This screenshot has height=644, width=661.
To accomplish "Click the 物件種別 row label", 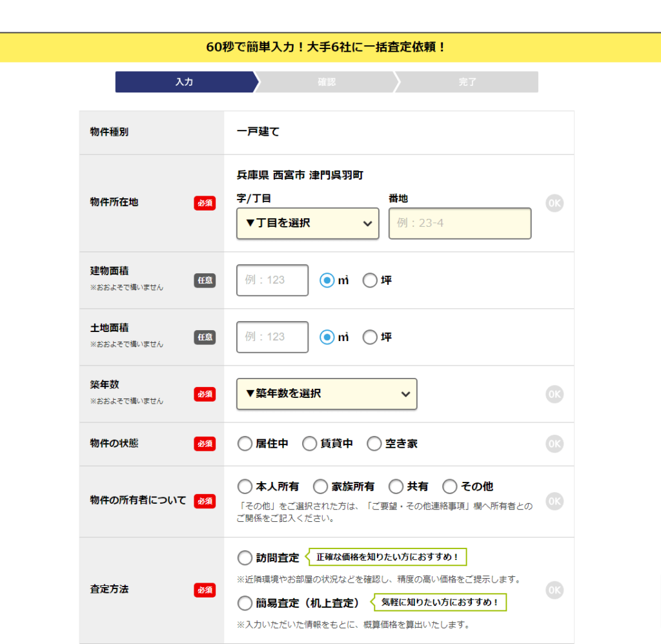I will pyautogui.click(x=109, y=132).
